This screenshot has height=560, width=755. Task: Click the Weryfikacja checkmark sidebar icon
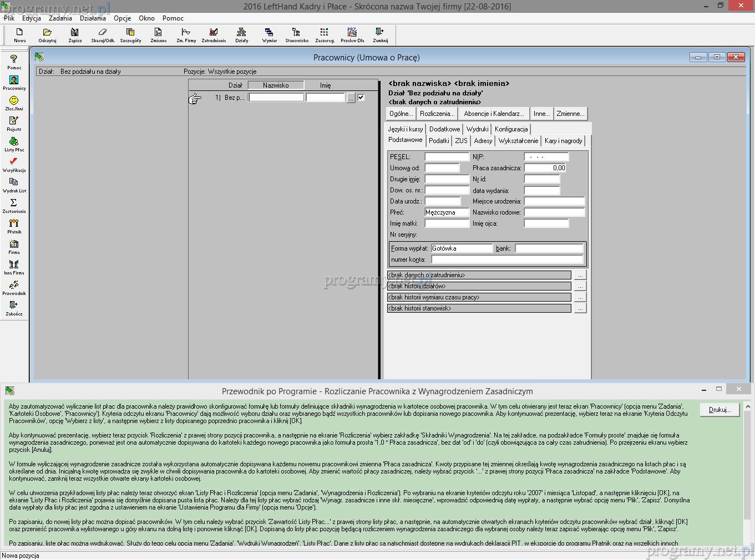tap(14, 165)
